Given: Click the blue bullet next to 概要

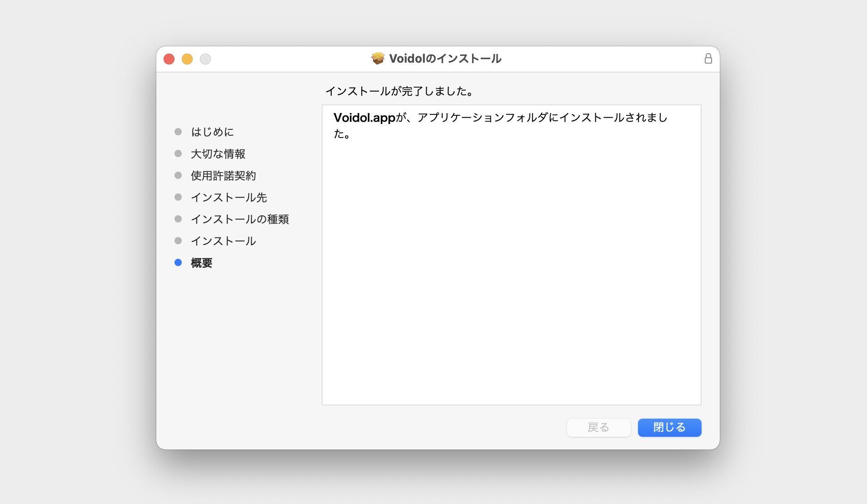Looking at the screenshot, I should (x=178, y=263).
